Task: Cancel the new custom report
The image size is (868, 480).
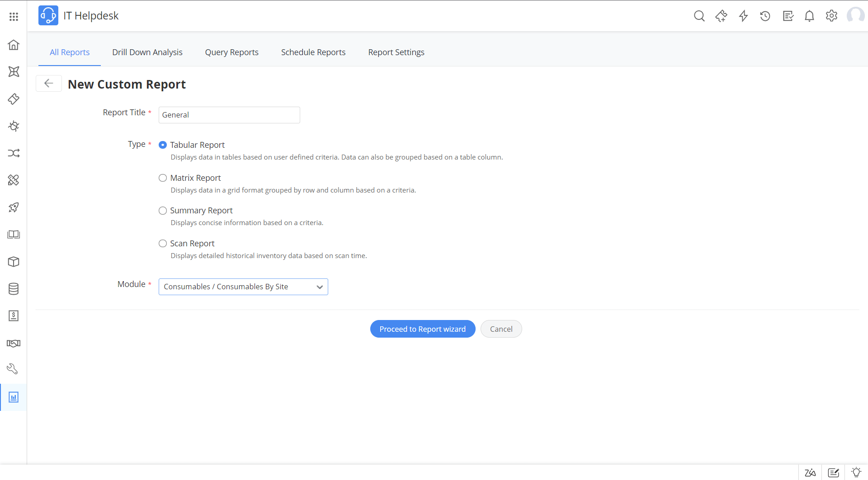Action: pyautogui.click(x=501, y=329)
